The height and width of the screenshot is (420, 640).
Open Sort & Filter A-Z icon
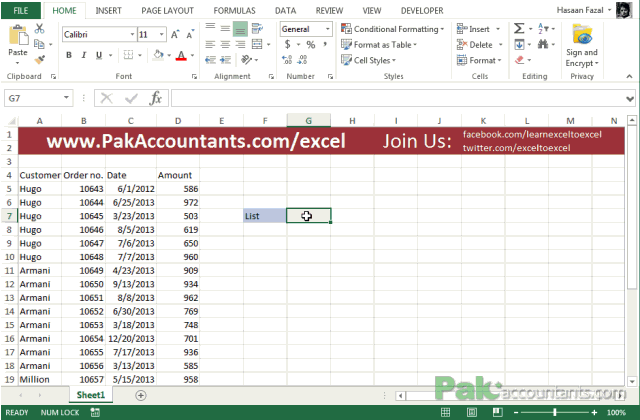point(543,29)
